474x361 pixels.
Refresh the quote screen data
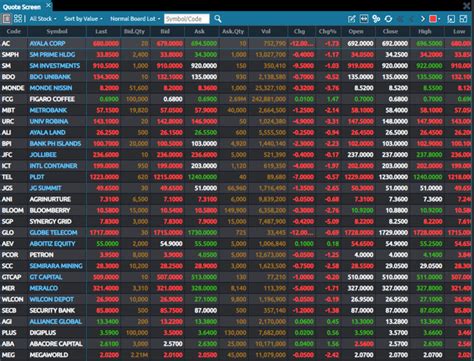(388, 19)
